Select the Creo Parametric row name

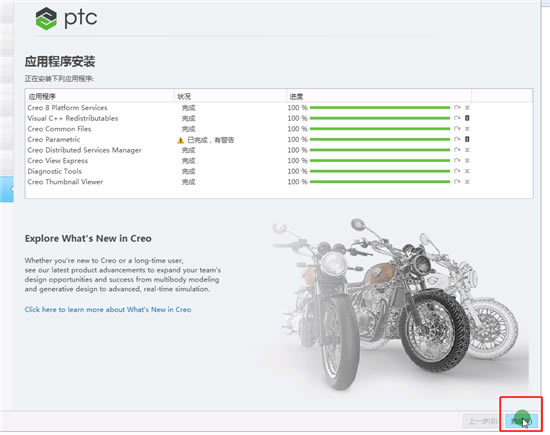tap(54, 139)
